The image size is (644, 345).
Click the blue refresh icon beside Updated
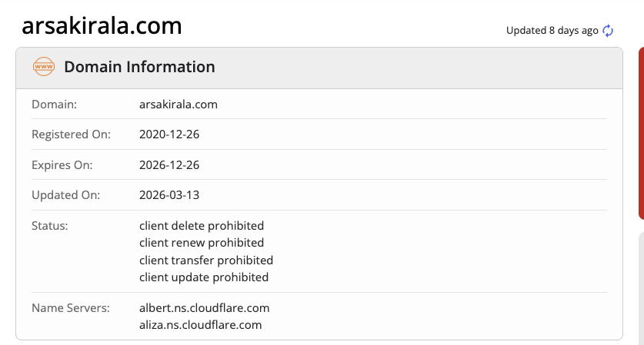pos(608,31)
